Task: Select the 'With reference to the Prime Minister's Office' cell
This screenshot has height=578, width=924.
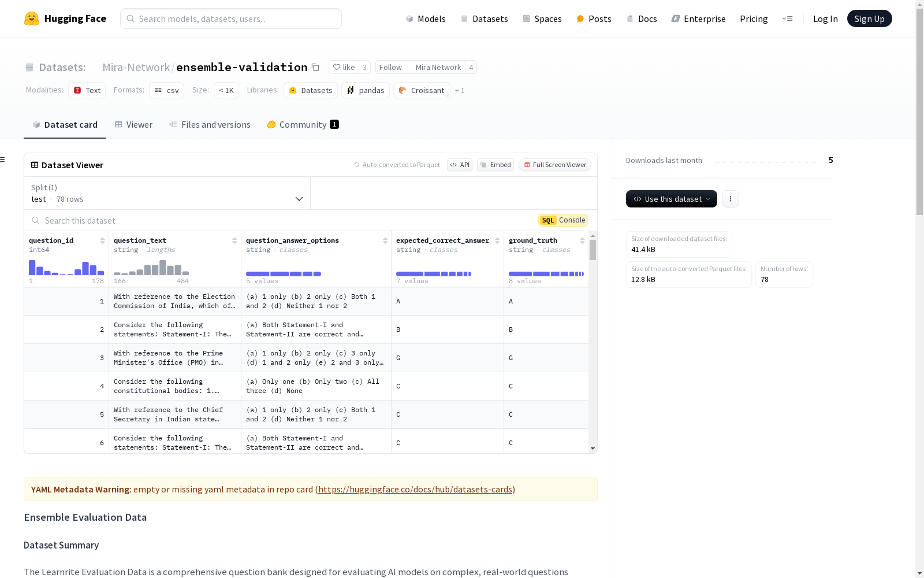Action: coord(175,358)
